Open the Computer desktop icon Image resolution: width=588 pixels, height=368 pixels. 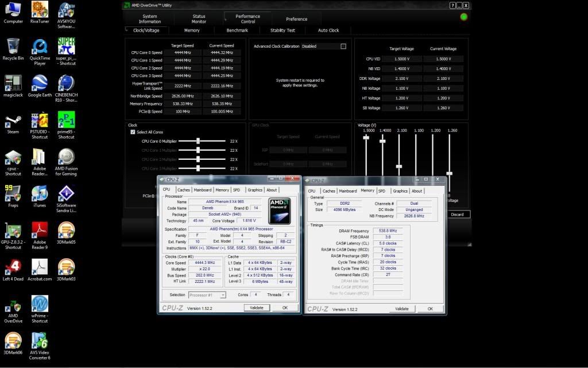coord(13,12)
